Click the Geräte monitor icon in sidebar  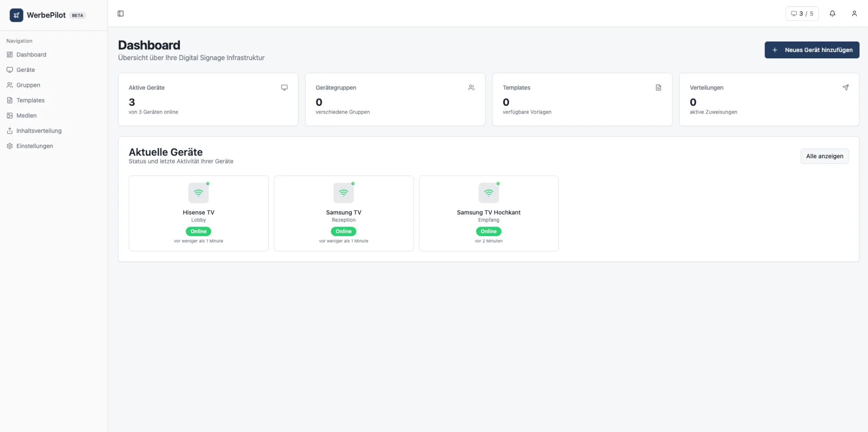tap(9, 70)
